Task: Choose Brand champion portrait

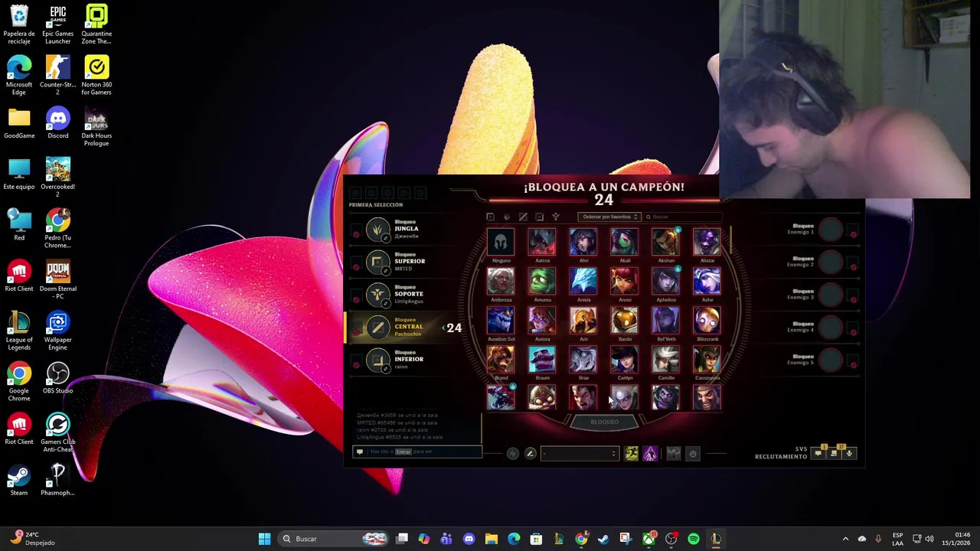Action: click(x=501, y=360)
